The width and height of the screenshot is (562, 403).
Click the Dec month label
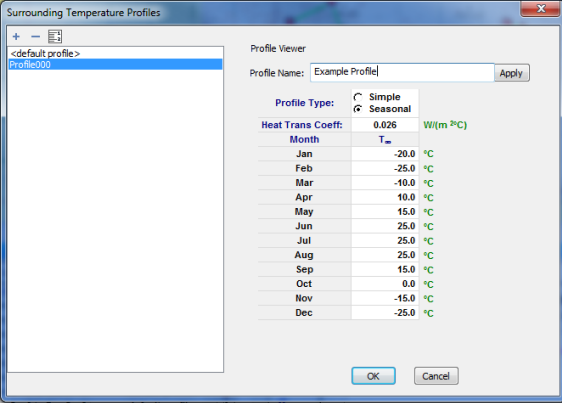pyautogui.click(x=304, y=313)
